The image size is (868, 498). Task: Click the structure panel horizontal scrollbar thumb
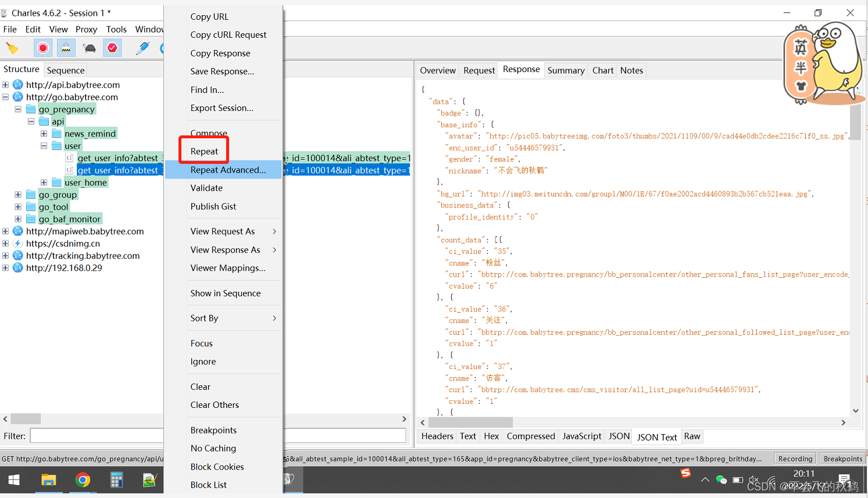coord(26,418)
